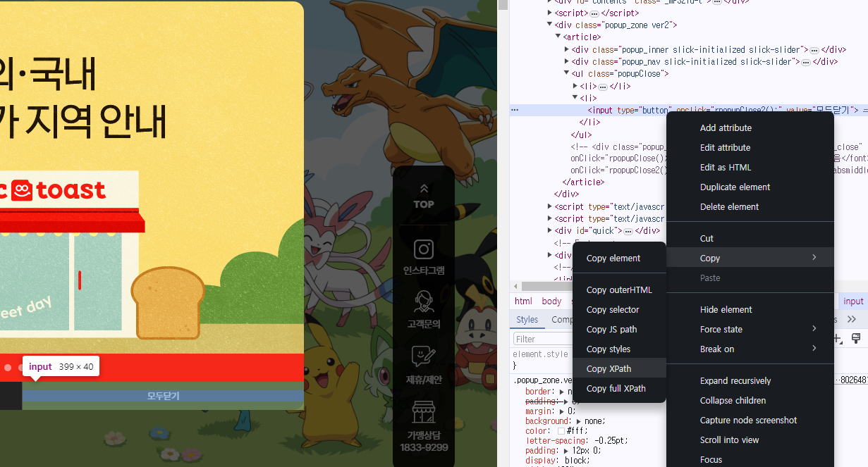868x467 pixels.
Task: Click the #fff color swatch
Action: click(x=561, y=431)
